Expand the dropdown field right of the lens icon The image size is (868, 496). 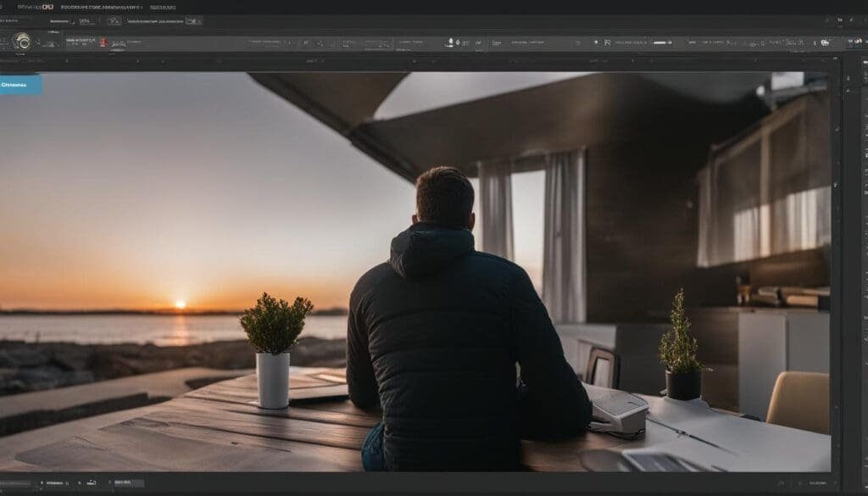click(x=56, y=41)
